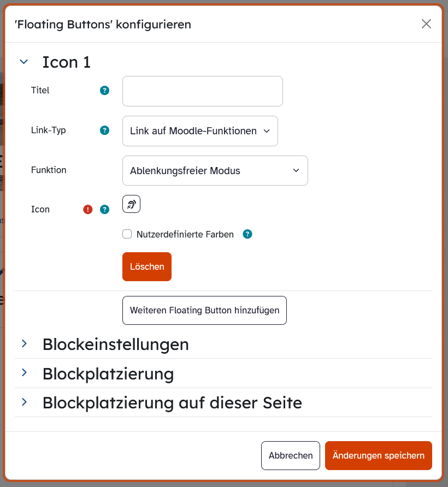The width and height of the screenshot is (448, 487).
Task: Click Weiteren Floating Button hinzufügen
Action: (204, 310)
